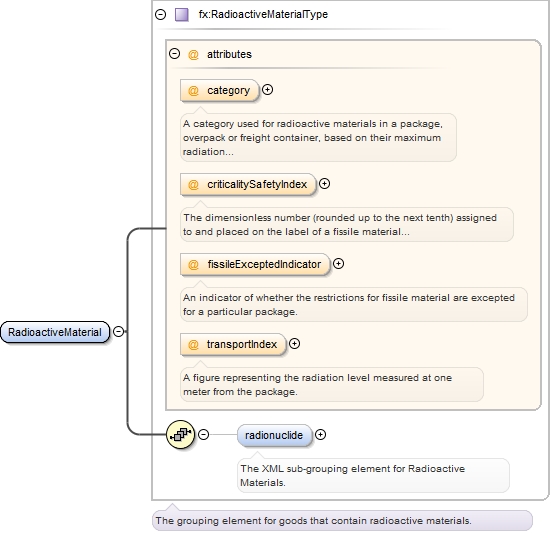This screenshot has height=534, width=551.
Task: Click the @ icon beside attributes header
Action: point(193,54)
